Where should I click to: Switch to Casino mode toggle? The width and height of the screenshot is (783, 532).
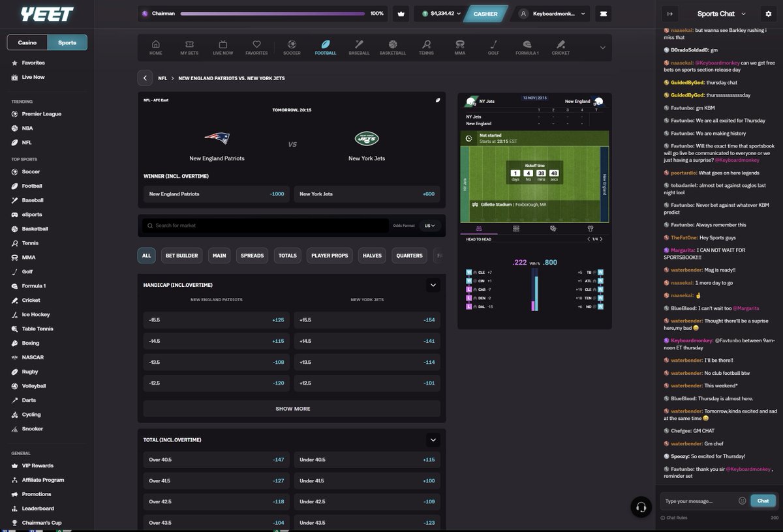28,42
